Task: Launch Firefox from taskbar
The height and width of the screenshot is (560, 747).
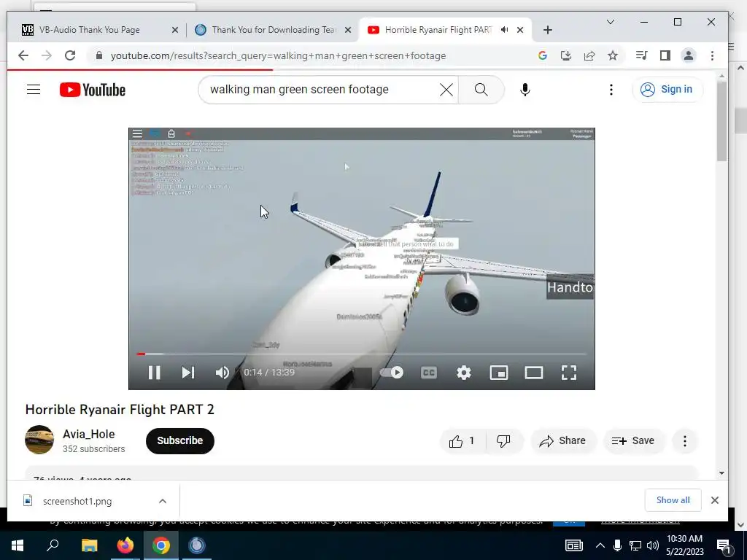Action: pyautogui.click(x=125, y=545)
